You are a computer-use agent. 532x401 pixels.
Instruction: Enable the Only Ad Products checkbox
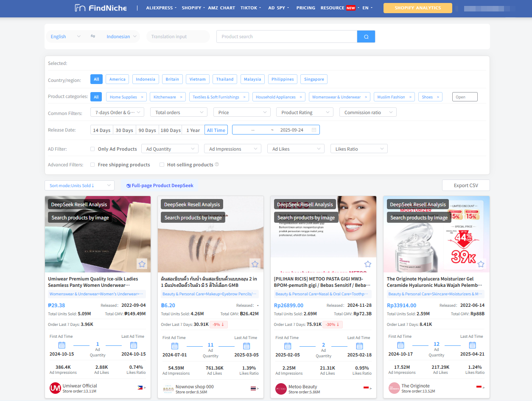[92, 149]
